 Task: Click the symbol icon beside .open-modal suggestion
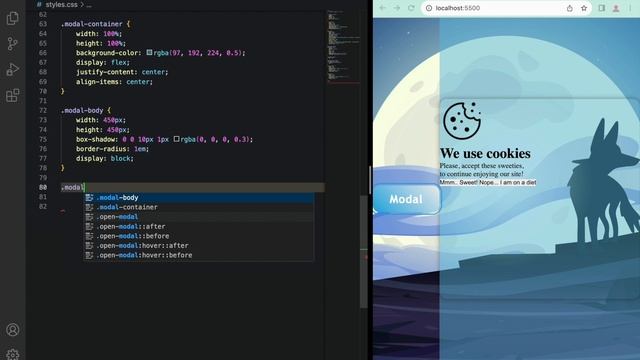click(x=89, y=217)
